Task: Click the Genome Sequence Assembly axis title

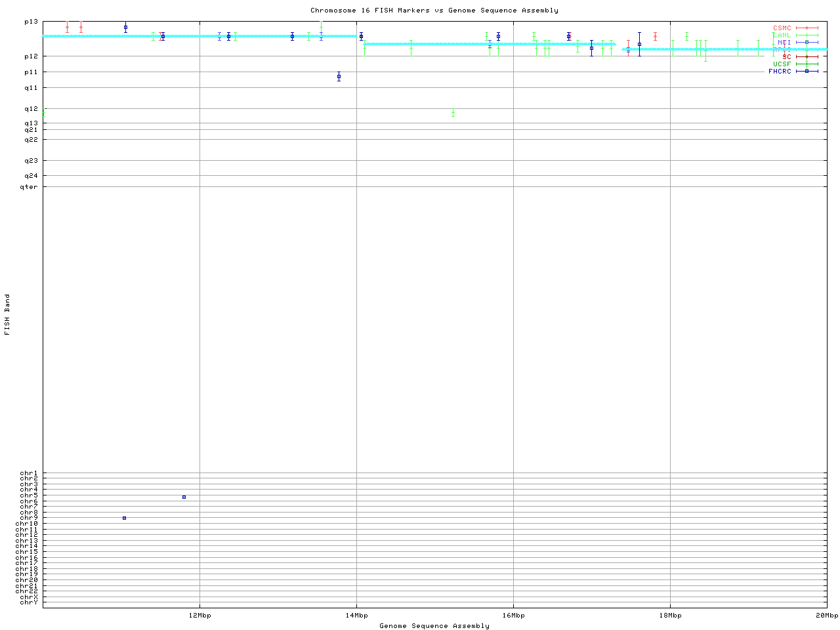Action: pyautogui.click(x=434, y=626)
